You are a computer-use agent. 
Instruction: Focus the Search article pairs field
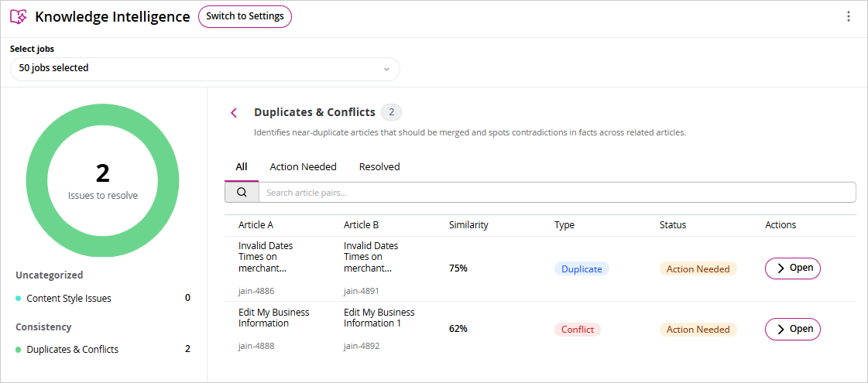[557, 193]
